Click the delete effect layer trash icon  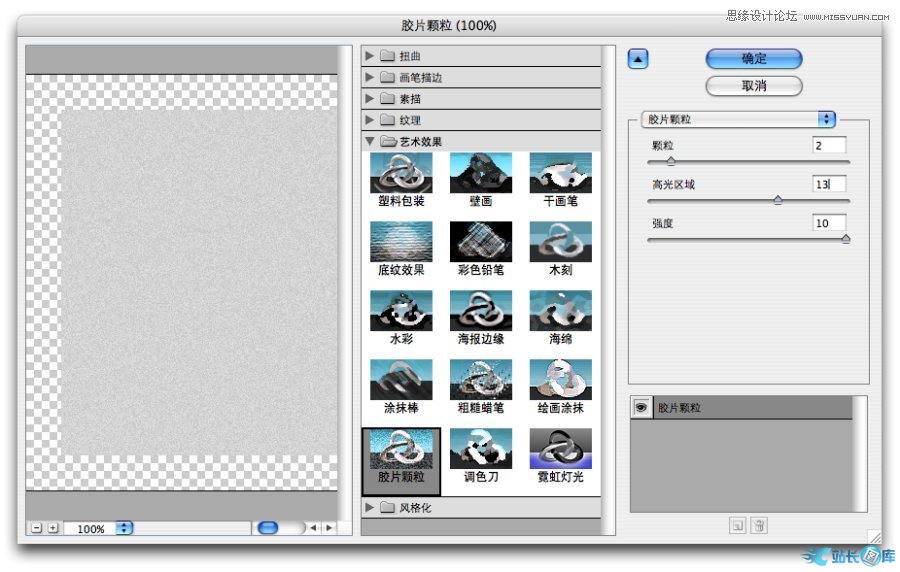pos(759,525)
